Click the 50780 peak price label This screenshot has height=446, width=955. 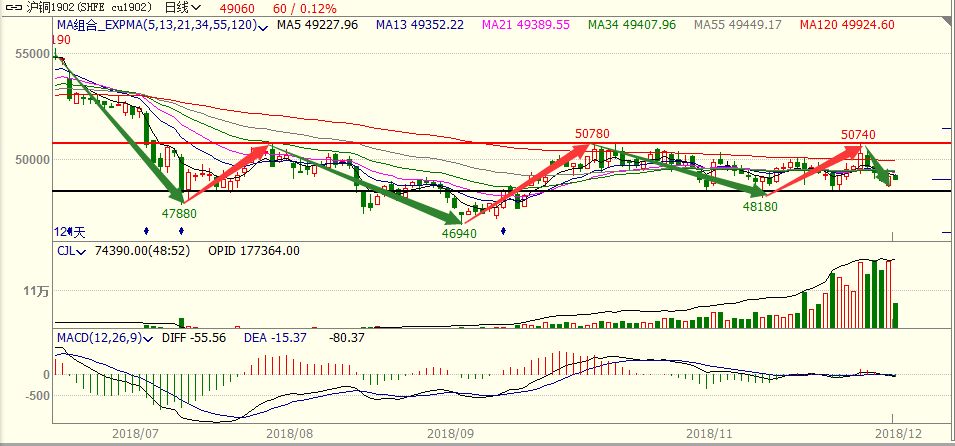tap(592, 132)
